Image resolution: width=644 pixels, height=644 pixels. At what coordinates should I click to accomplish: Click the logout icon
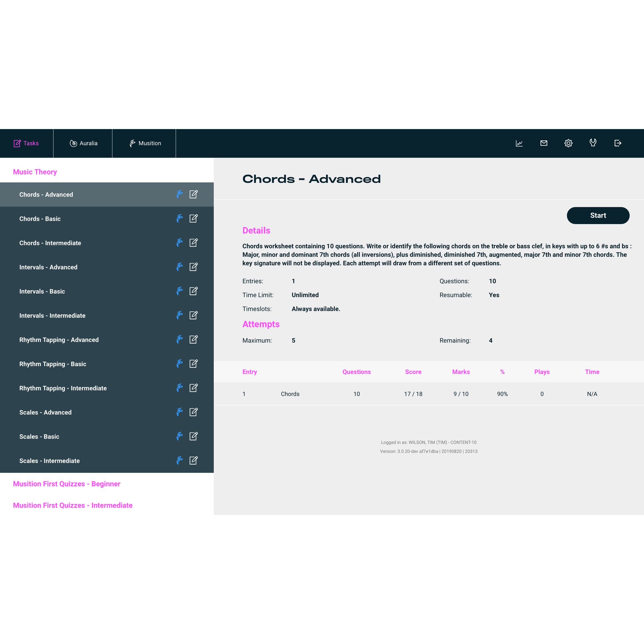618,143
